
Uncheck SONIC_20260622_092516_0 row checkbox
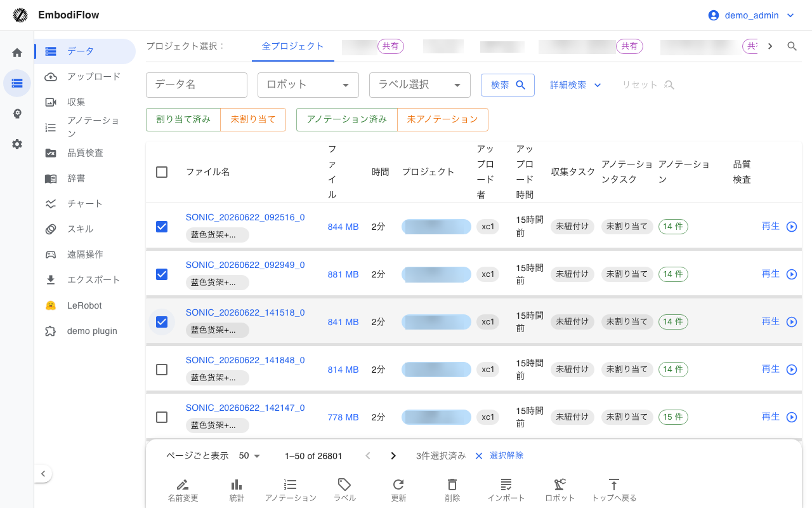162,226
